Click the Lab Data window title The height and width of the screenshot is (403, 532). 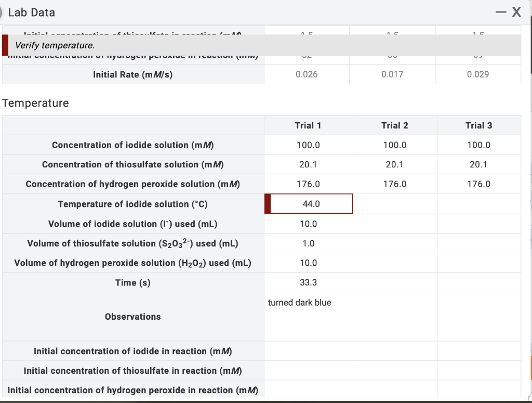tap(32, 12)
